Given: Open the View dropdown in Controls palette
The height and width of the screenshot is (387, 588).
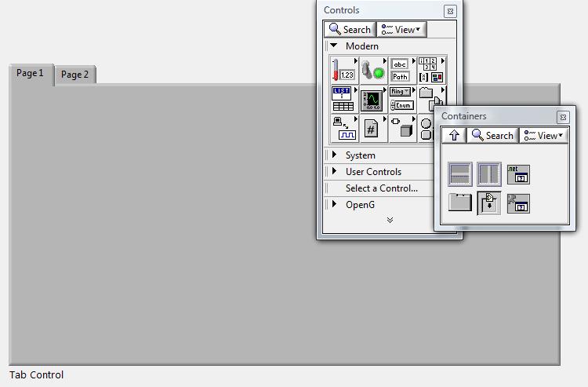Looking at the screenshot, I should click(401, 30).
